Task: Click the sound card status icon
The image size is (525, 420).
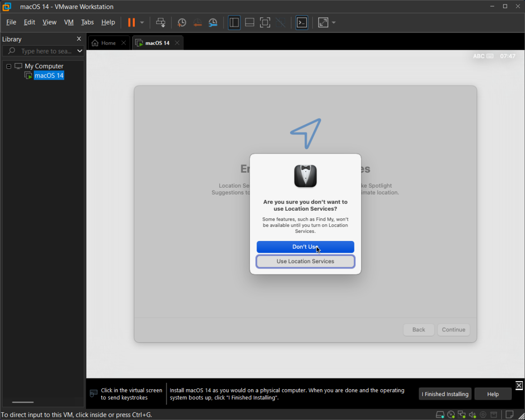Action: [472, 415]
